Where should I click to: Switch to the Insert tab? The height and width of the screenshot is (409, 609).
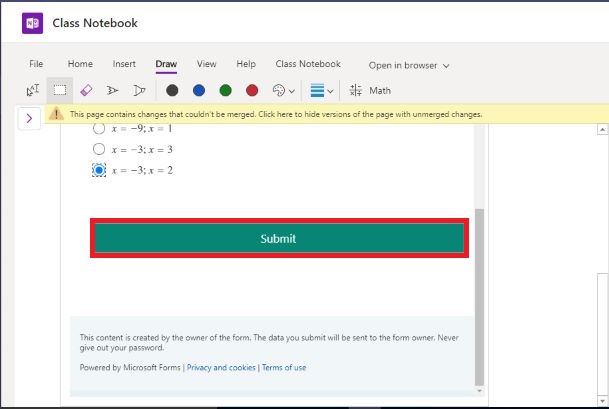[124, 64]
